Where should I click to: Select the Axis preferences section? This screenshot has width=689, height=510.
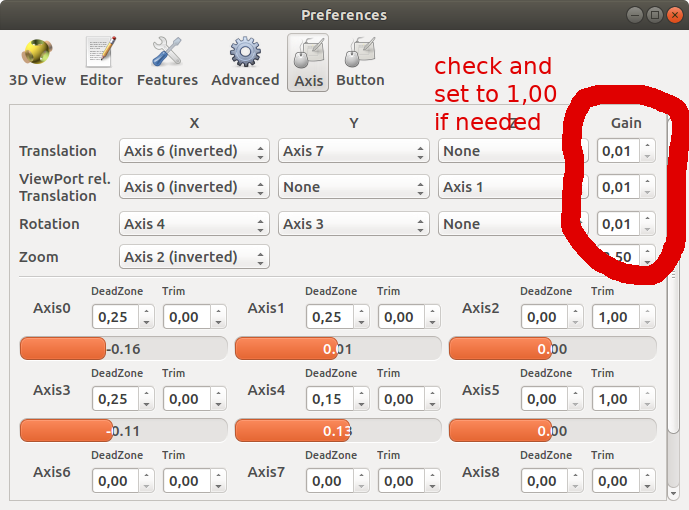pyautogui.click(x=308, y=62)
